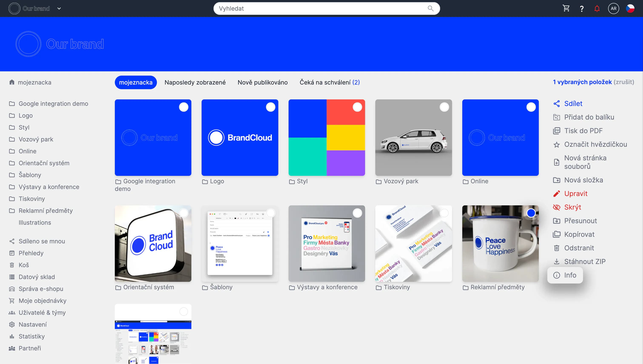Image resolution: width=643 pixels, height=364 pixels.
Task: Open Styl folder in sidebar tree
Action: (x=24, y=127)
